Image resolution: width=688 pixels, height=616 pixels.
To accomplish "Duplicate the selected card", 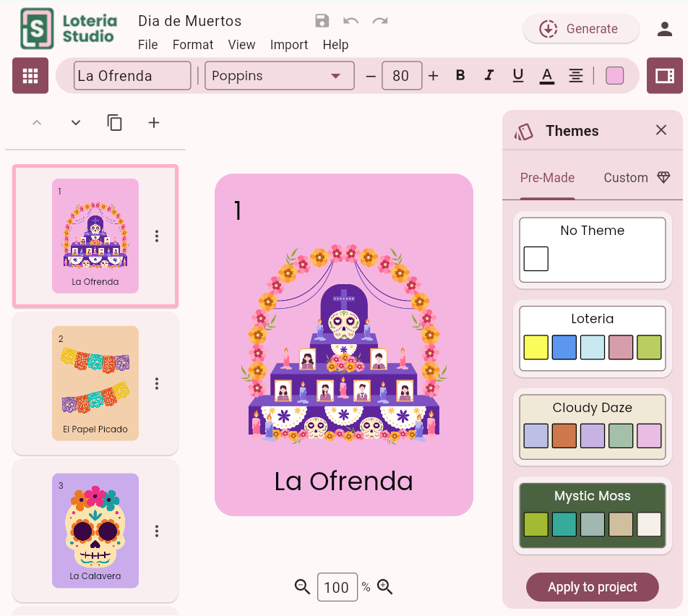I will (114, 122).
